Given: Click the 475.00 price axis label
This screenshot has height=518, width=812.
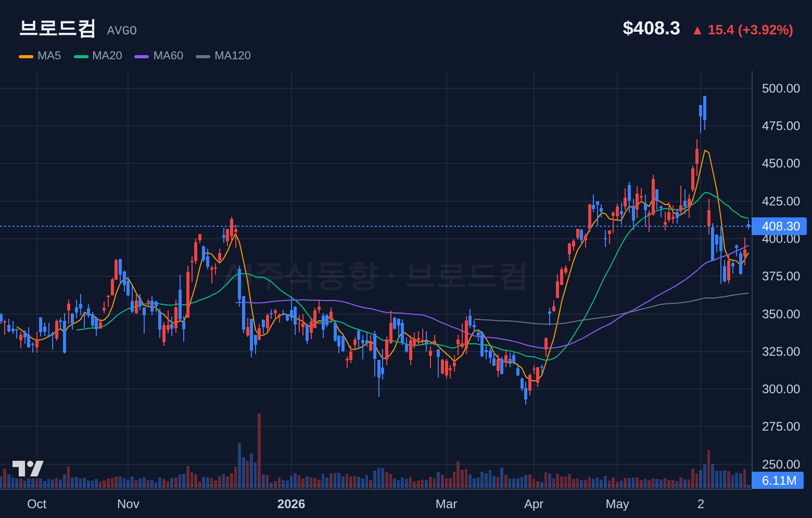Looking at the screenshot, I should point(781,126).
